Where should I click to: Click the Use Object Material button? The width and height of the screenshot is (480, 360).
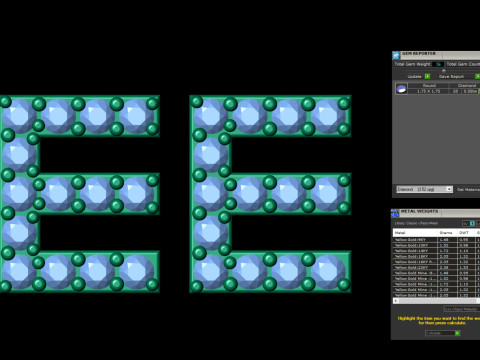point(462,309)
